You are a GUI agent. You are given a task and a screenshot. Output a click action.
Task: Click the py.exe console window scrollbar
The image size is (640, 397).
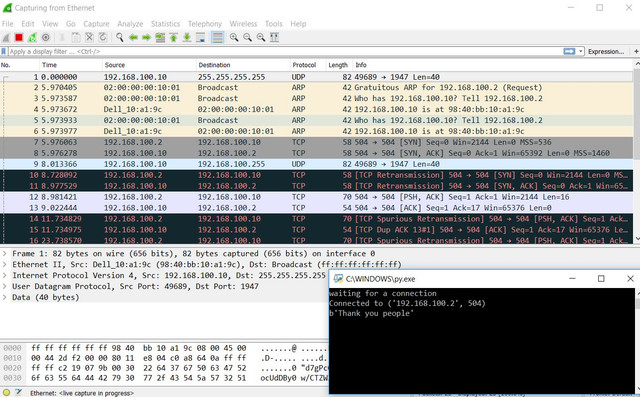(637, 341)
